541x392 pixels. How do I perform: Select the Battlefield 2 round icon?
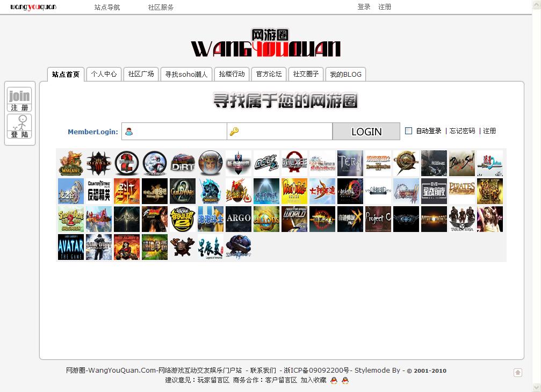(x=127, y=163)
